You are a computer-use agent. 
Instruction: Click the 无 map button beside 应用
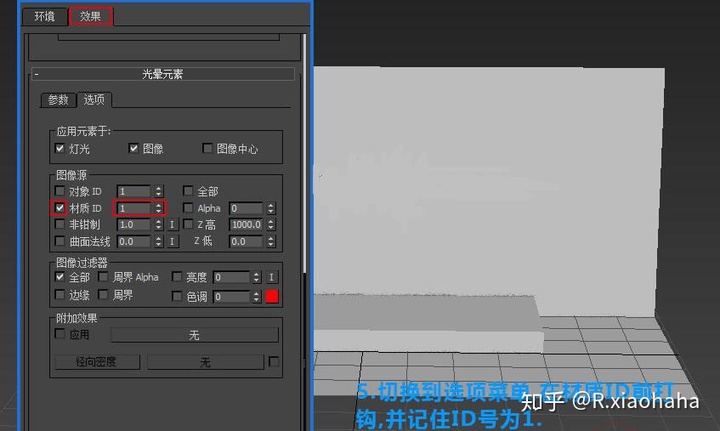tap(194, 335)
